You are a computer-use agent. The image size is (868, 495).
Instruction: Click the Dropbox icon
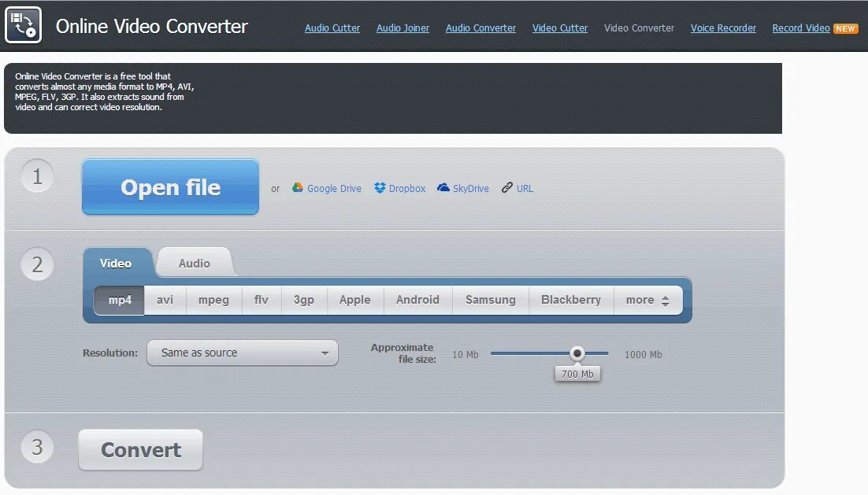click(380, 188)
